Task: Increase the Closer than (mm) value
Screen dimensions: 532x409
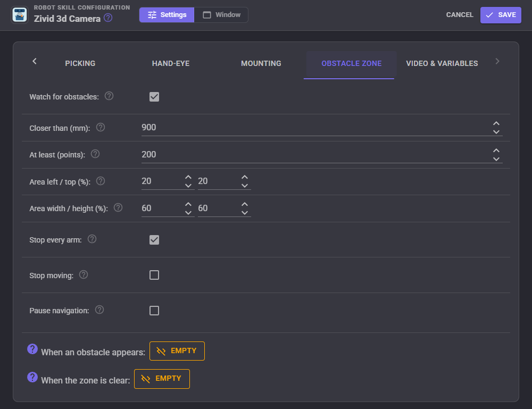Action: coord(496,123)
